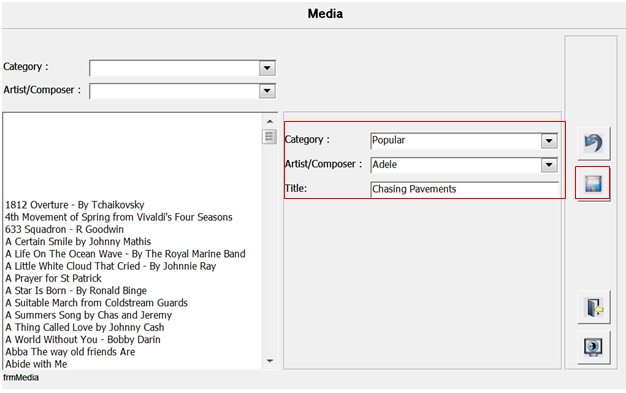Expand the Artist/Composer dropdown showing Adele
The image size is (626, 393).
coord(549,165)
